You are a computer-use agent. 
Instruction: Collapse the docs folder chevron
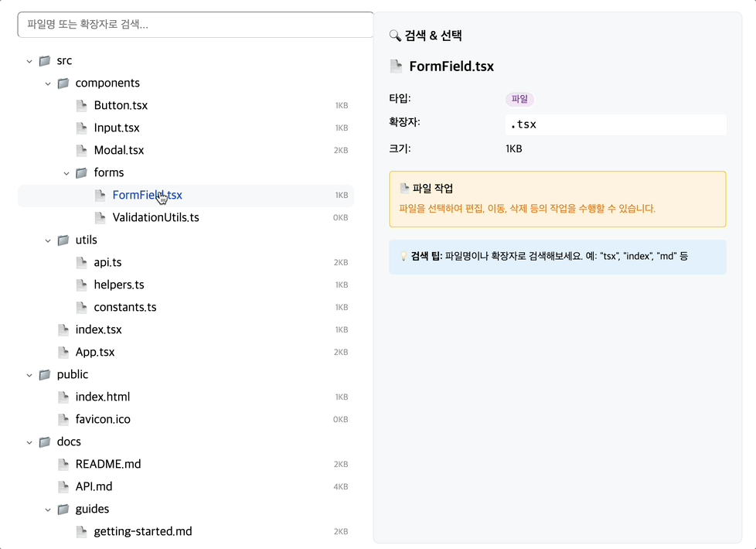tap(29, 442)
